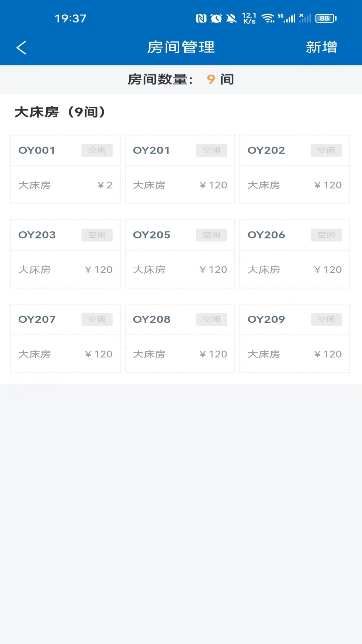
Task: Tap the battery indicator in status bar
Action: [x=325, y=18]
